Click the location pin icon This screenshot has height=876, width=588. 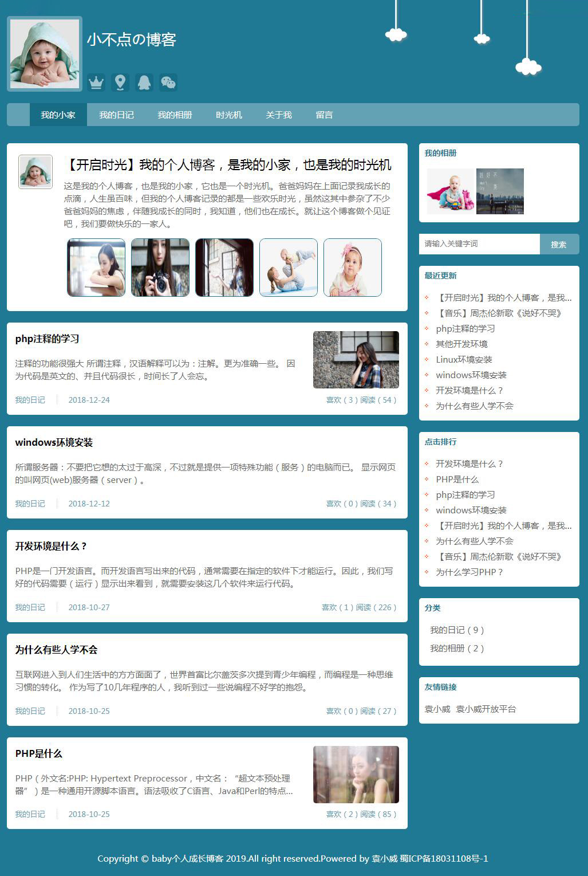[x=120, y=83]
